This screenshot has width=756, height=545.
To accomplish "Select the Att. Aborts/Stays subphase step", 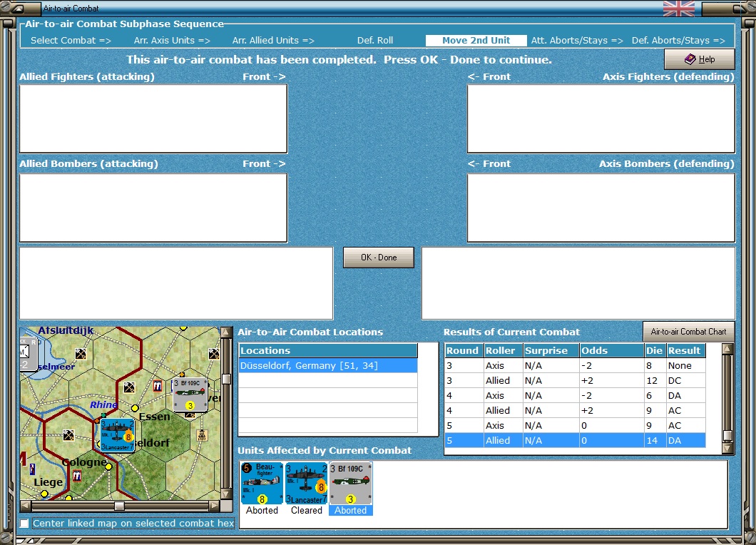I will click(577, 41).
